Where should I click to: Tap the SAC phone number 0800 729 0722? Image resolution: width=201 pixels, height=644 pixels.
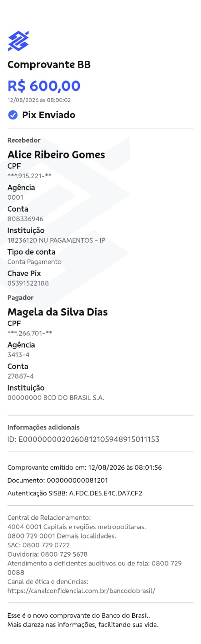(x=46, y=545)
